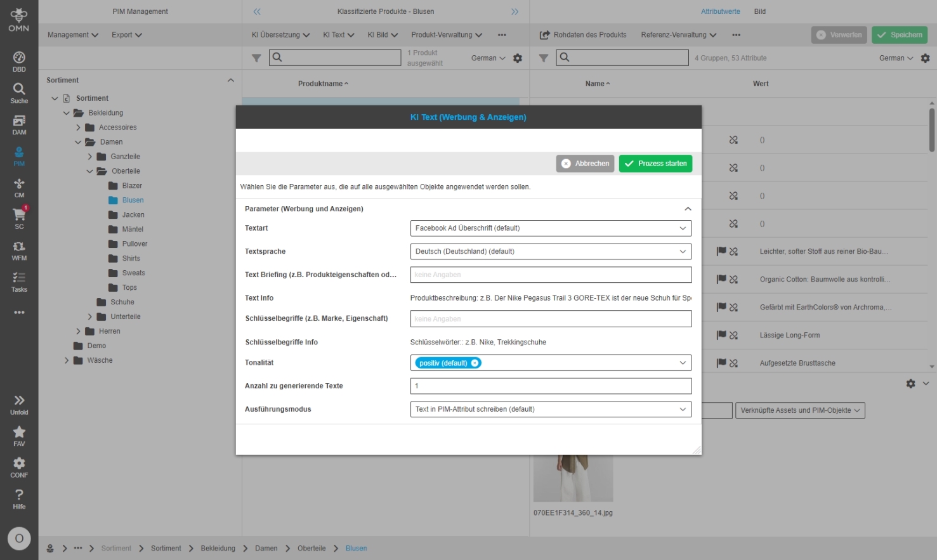Click the product list filter icon
937x560 pixels.
(x=256, y=58)
